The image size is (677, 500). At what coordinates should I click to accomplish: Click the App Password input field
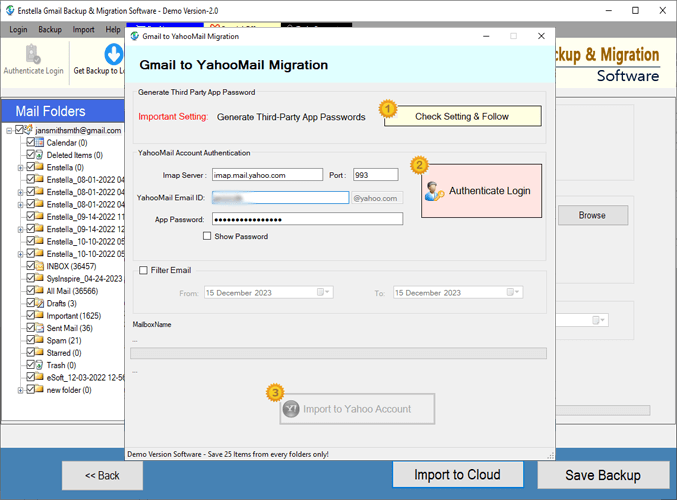point(307,219)
